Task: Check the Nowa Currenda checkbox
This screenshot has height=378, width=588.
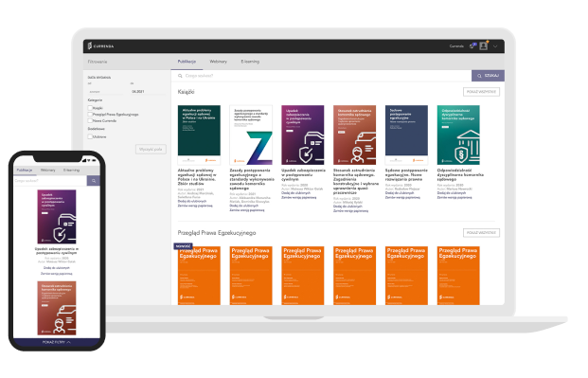Action: point(90,120)
